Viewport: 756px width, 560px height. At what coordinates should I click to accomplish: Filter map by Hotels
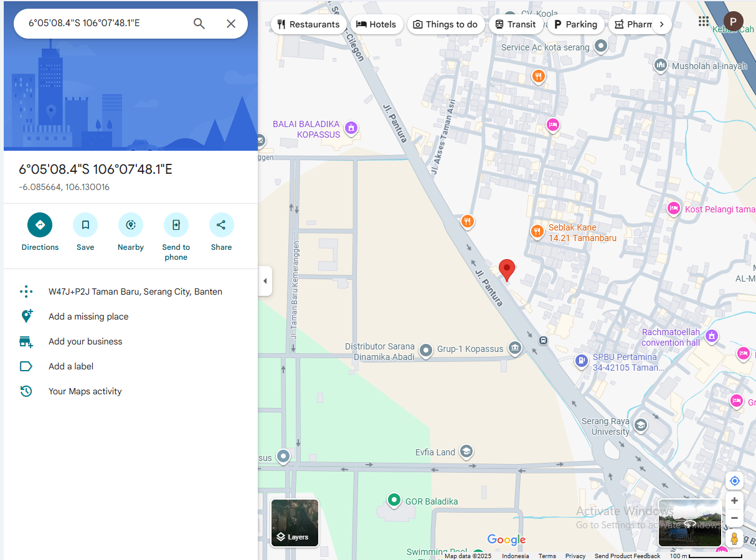pyautogui.click(x=376, y=24)
